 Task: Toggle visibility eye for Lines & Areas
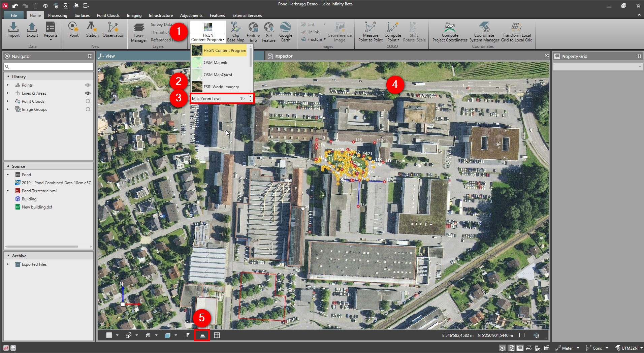(x=88, y=93)
